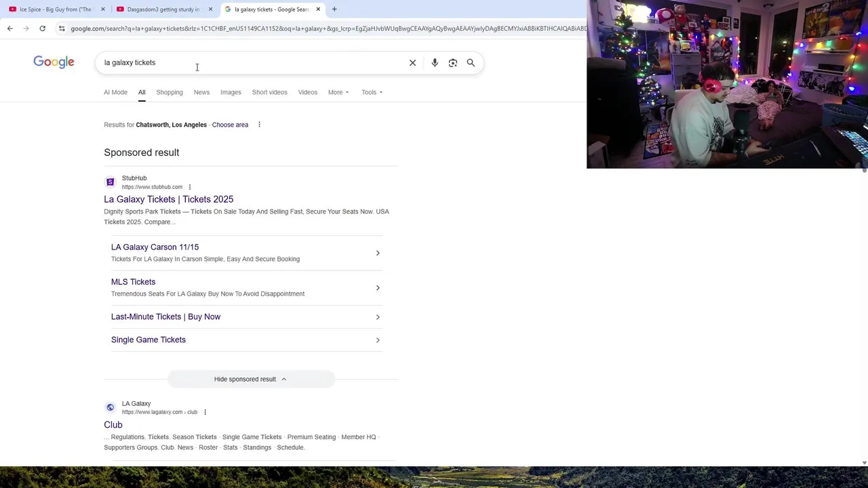The width and height of the screenshot is (868, 488).
Task: Expand the Last-Minute Tickets row chevron
Action: pos(378,317)
